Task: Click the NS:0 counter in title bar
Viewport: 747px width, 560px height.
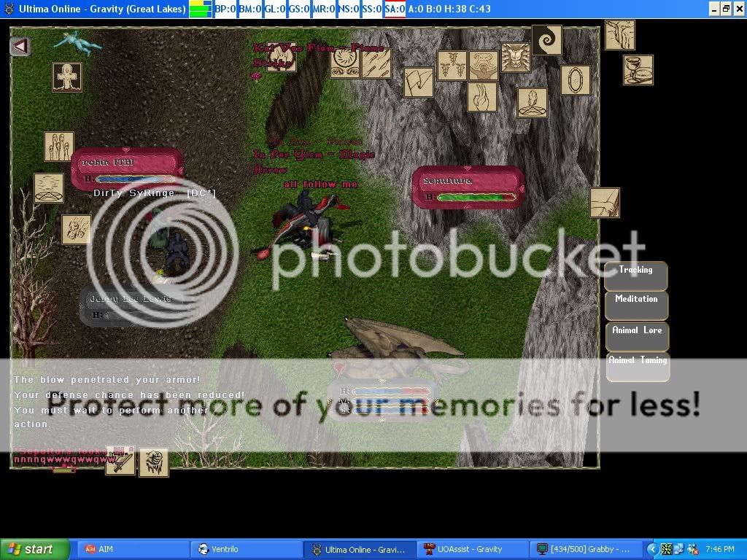Action: (348, 9)
